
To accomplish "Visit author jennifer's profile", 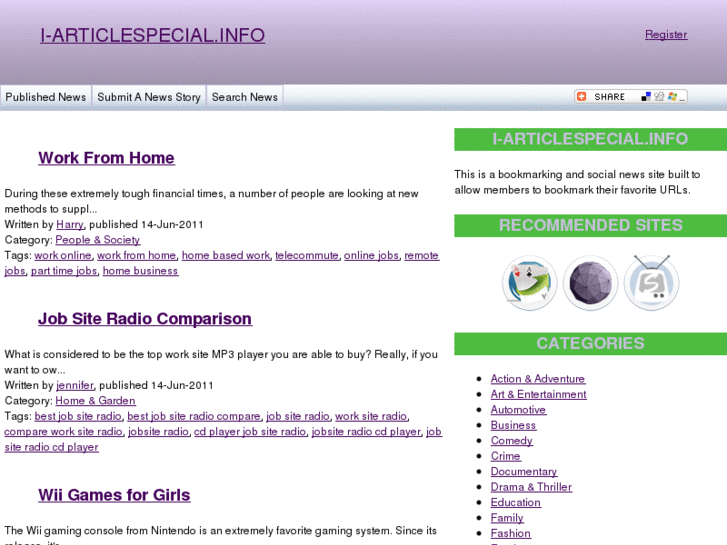I will click(x=75, y=385).
